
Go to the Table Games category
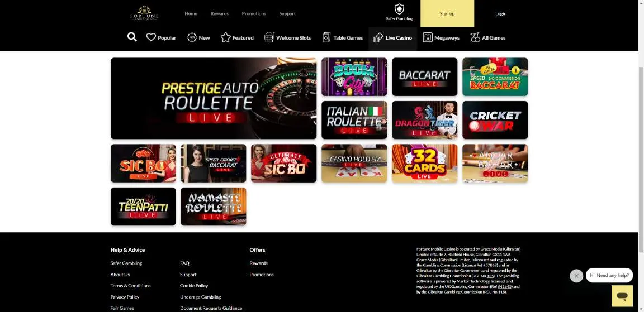[x=343, y=38]
